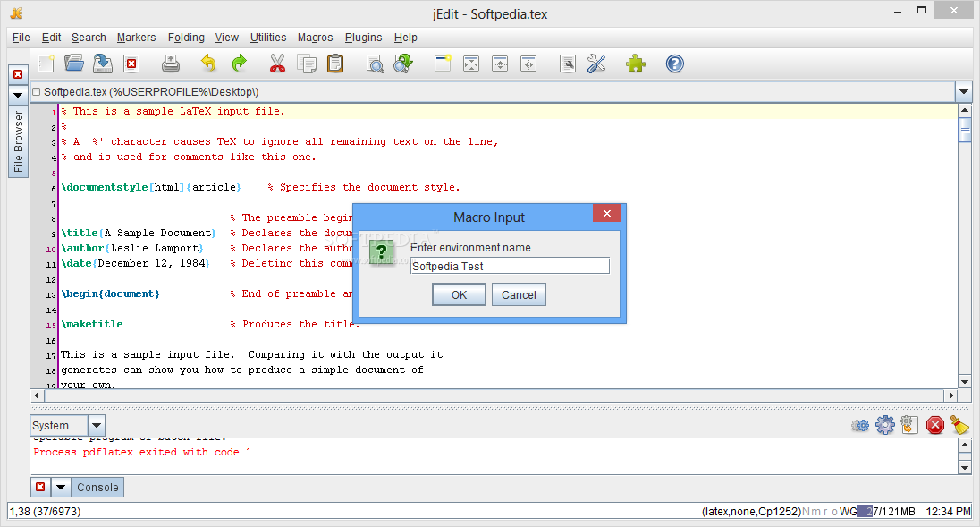The width and height of the screenshot is (980, 527).
Task: Click the console scrollbar up arrow
Action: pyautogui.click(x=965, y=445)
